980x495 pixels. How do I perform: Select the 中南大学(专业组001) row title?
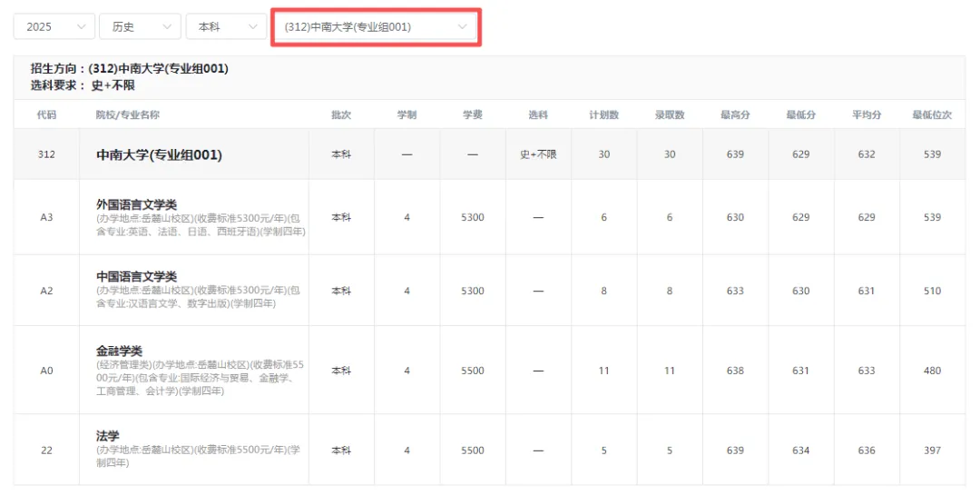coord(159,154)
